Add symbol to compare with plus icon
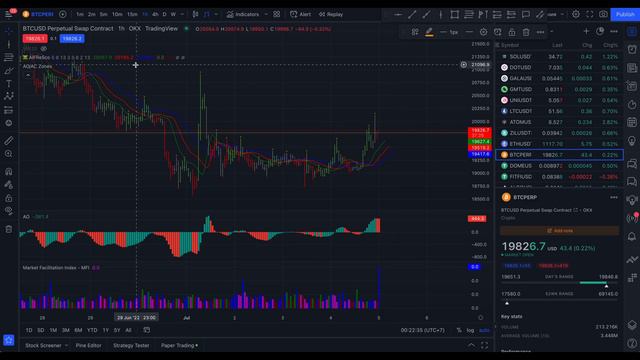Image resolution: width=640 pixels, height=360 pixels. click(62, 14)
